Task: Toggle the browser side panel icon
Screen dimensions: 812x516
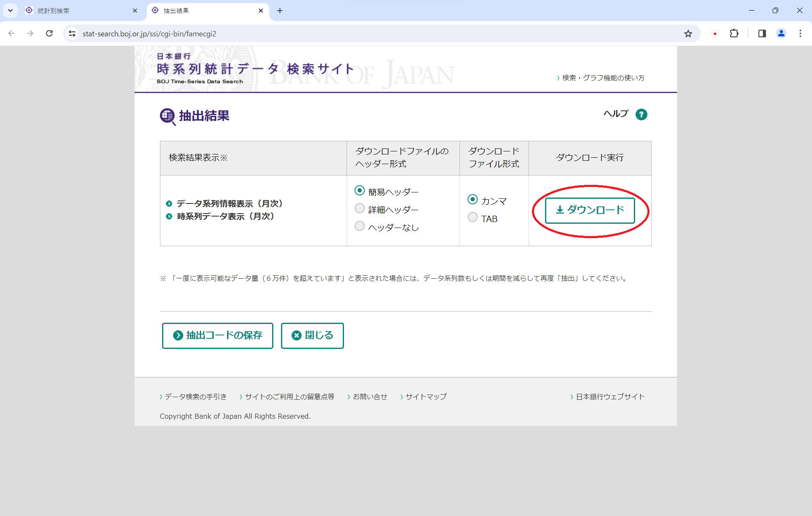Action: coord(762,34)
